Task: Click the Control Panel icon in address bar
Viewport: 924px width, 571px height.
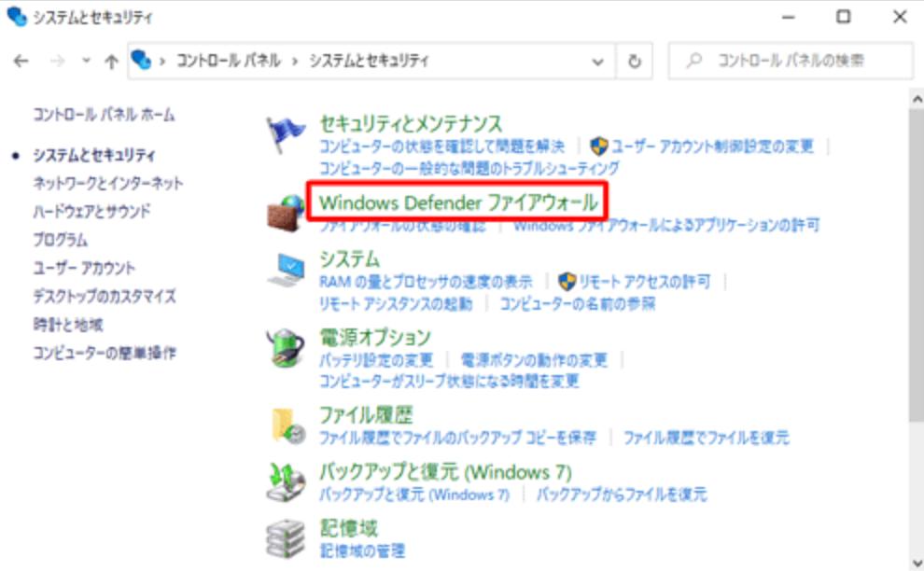Action: point(142,60)
